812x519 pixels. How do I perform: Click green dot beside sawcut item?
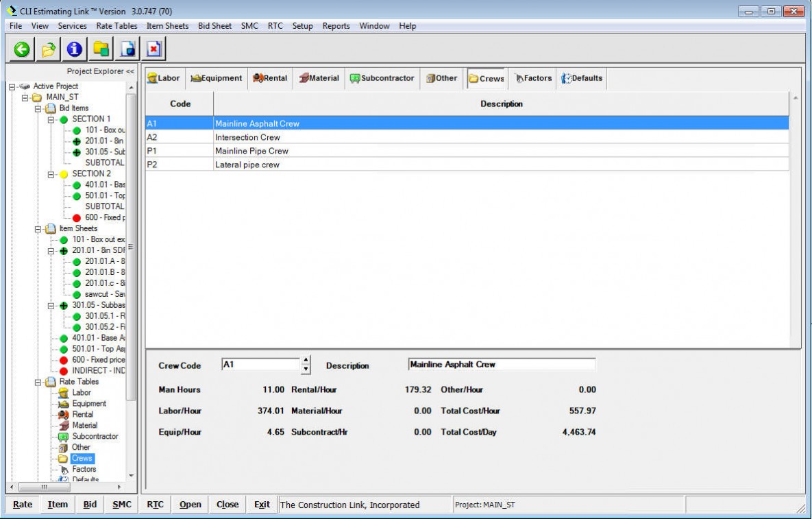77,295
